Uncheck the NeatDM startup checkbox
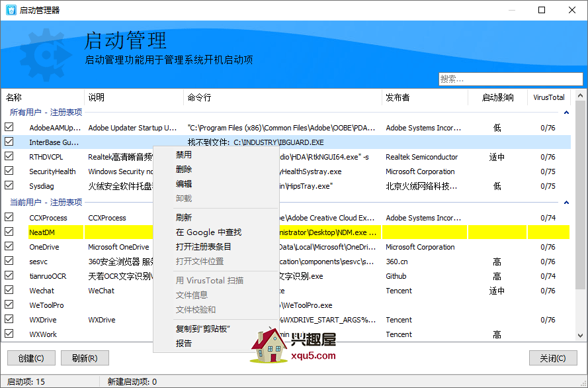 tap(9, 232)
